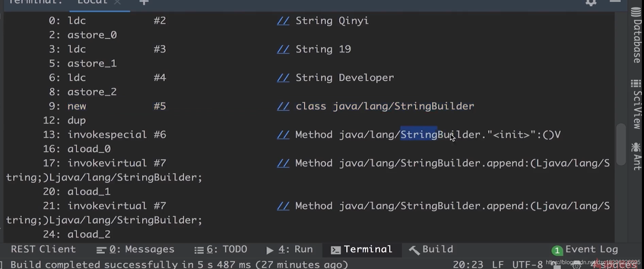Click the Build hammer icon
This screenshot has width=644, height=269.
point(414,250)
